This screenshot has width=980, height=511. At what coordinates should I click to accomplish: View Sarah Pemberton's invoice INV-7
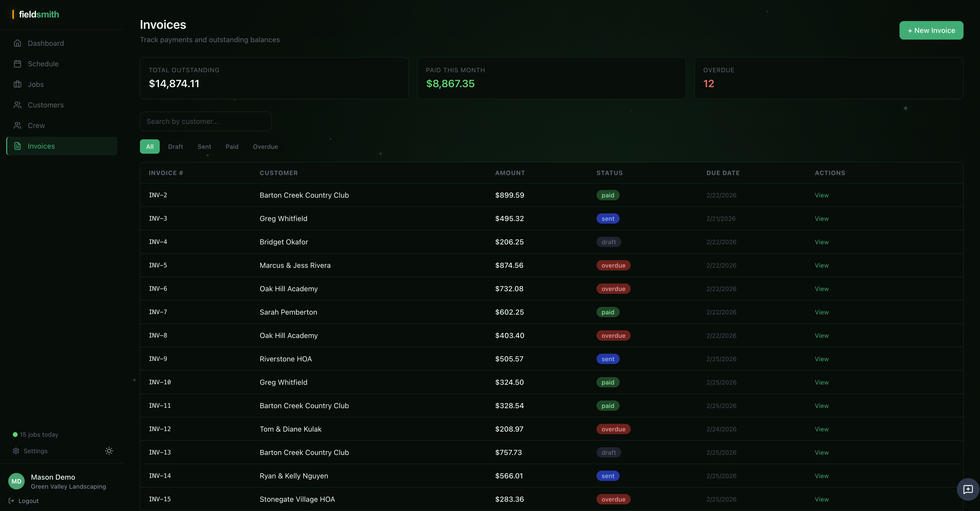(x=822, y=312)
